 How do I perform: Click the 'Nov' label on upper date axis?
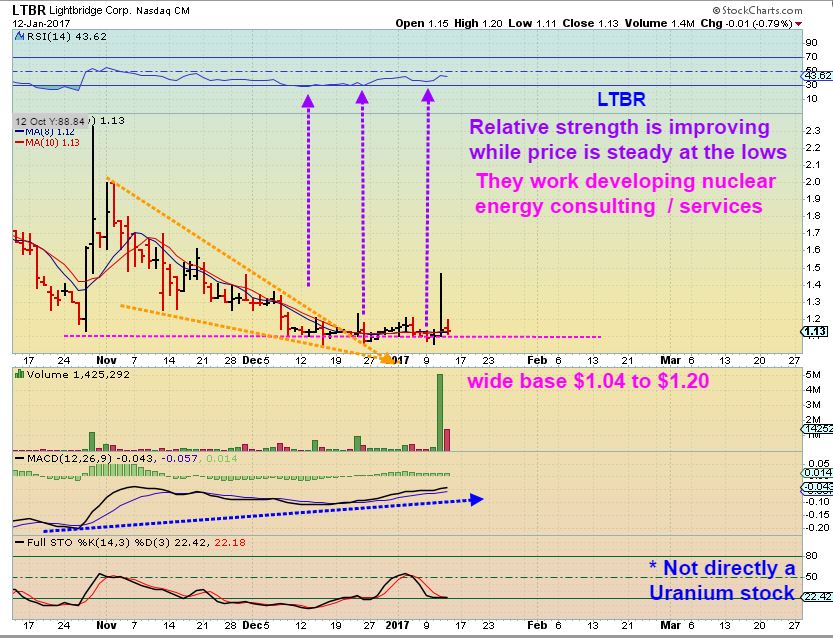click(x=106, y=360)
